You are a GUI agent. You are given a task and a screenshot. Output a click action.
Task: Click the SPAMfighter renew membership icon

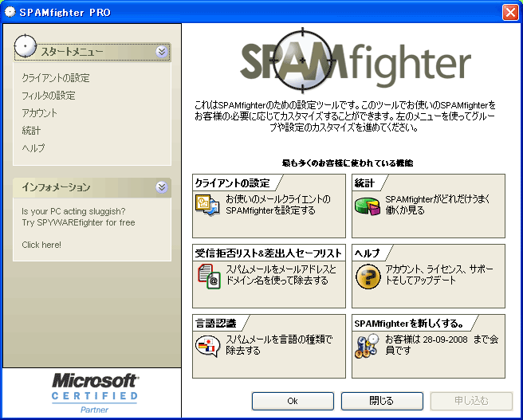pos(367,346)
